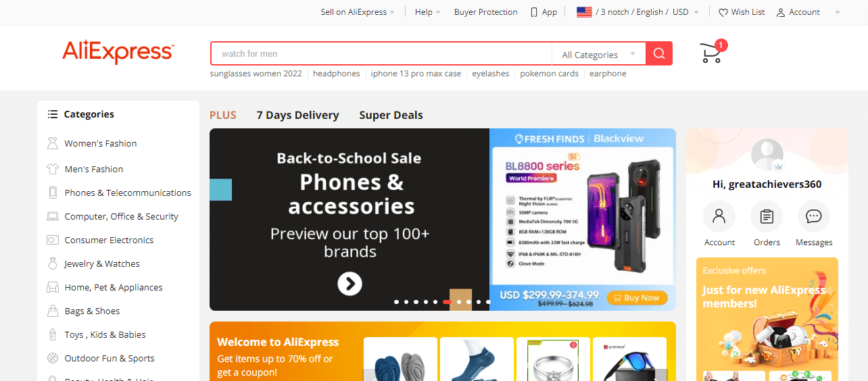Select the first carousel slide dot
The image size is (868, 381).
397,302
